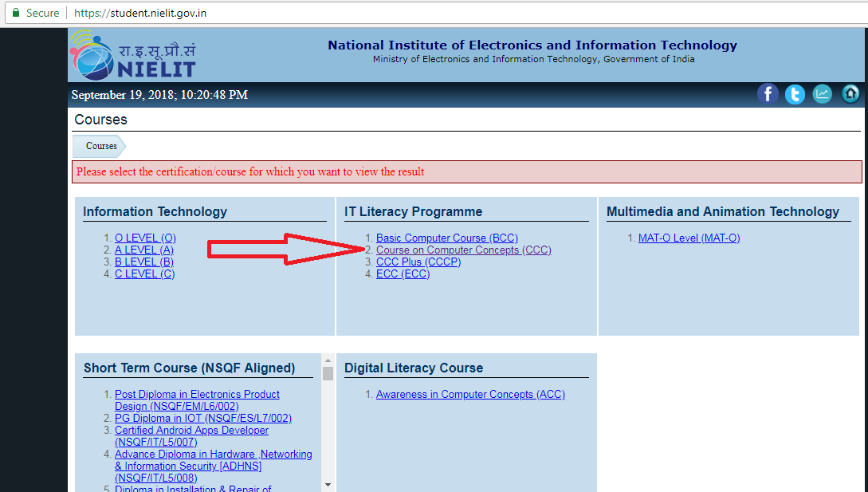Click the Ministry of Electronics subtitle text
This screenshot has width=868, height=492.
(533, 59)
